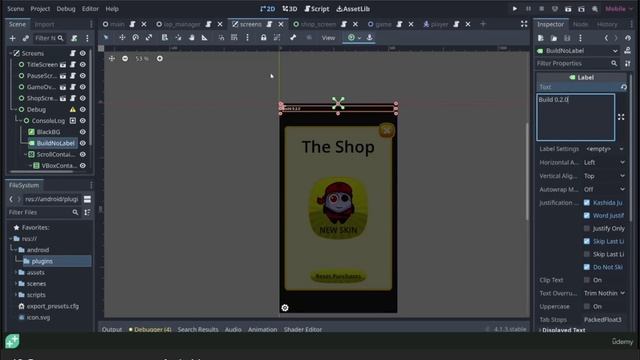Screen dimensions: 640x360
Task: Open Horizontal Alignment Left dropdown
Action: (604, 162)
